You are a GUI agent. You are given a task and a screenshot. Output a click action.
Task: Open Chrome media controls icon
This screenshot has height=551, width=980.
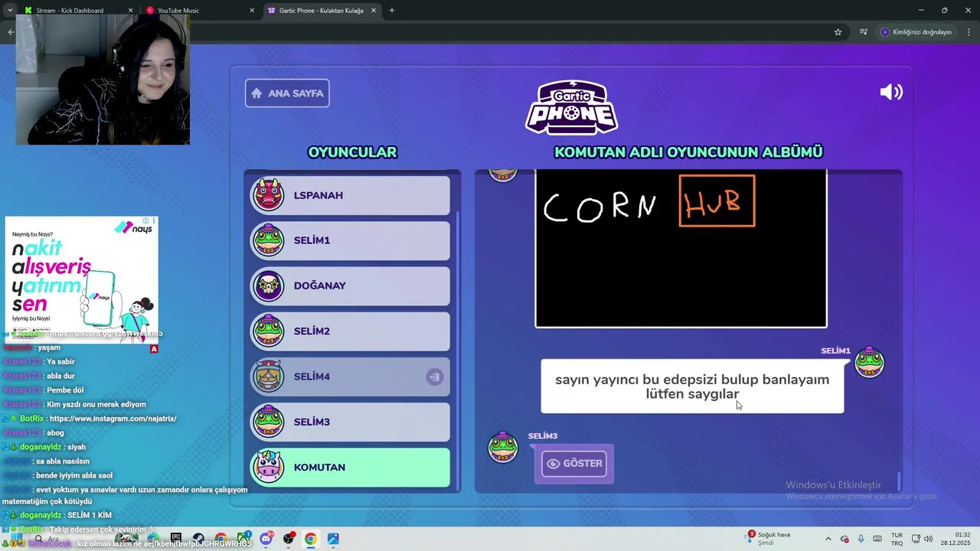point(864,32)
